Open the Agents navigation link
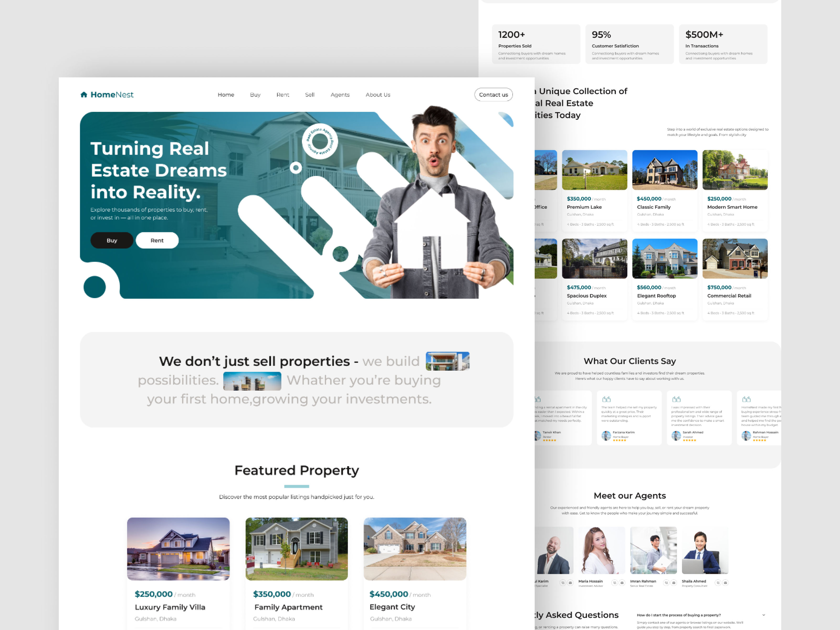The image size is (840, 630). [340, 94]
